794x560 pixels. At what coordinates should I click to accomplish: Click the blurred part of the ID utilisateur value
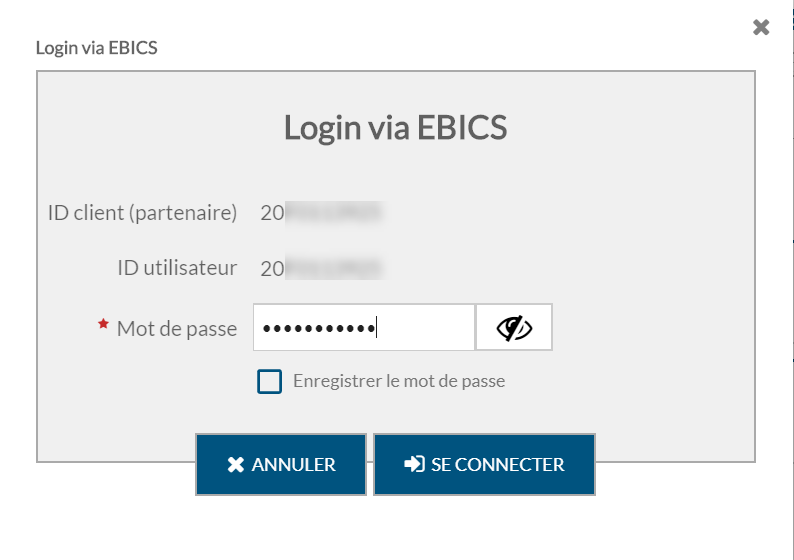click(x=334, y=268)
